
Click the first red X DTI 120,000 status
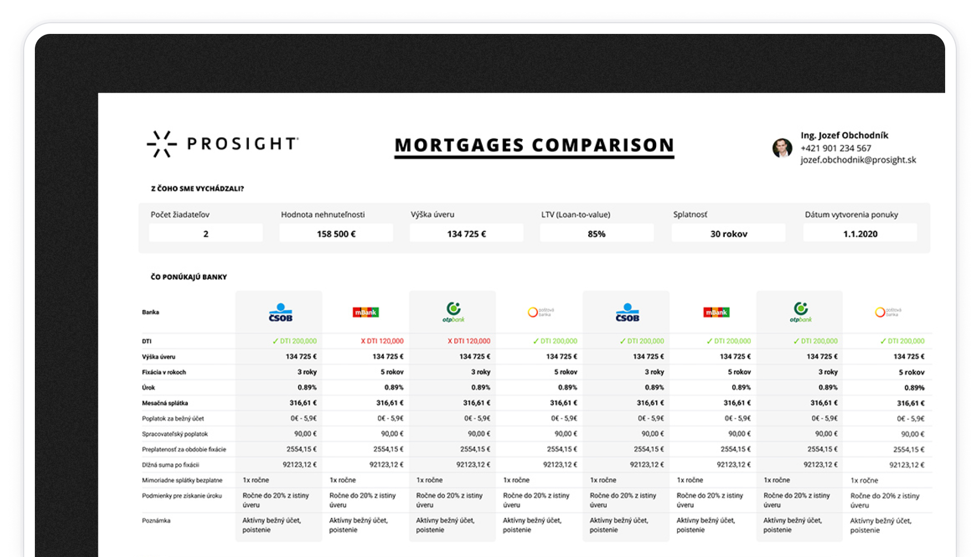(x=382, y=341)
